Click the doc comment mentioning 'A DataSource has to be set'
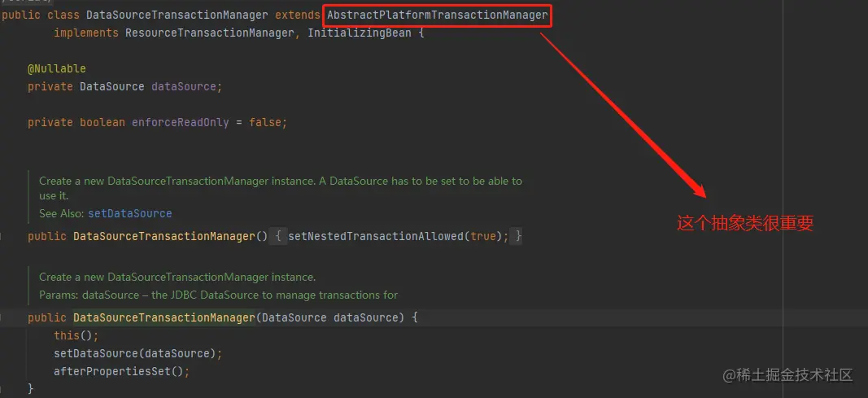 280,188
